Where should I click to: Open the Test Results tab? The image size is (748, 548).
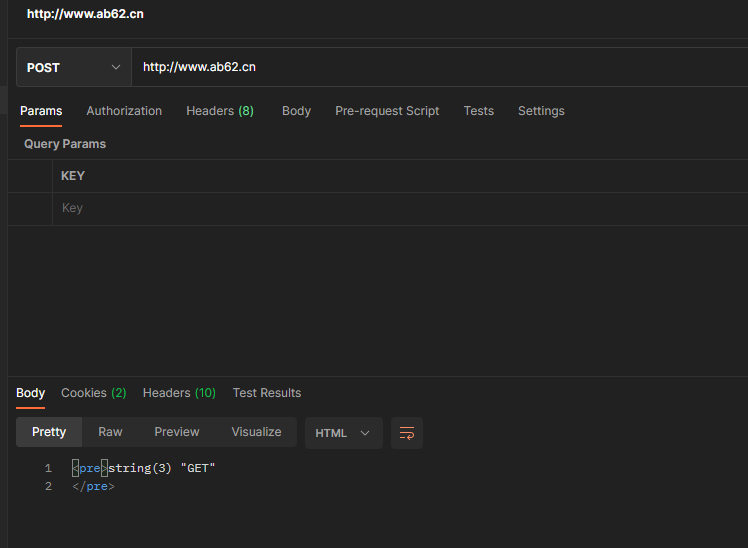click(267, 393)
